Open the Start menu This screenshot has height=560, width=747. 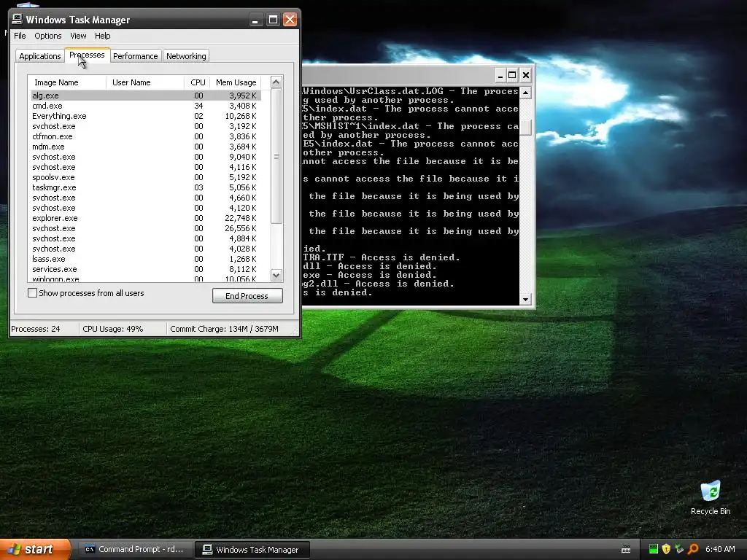(x=34, y=549)
